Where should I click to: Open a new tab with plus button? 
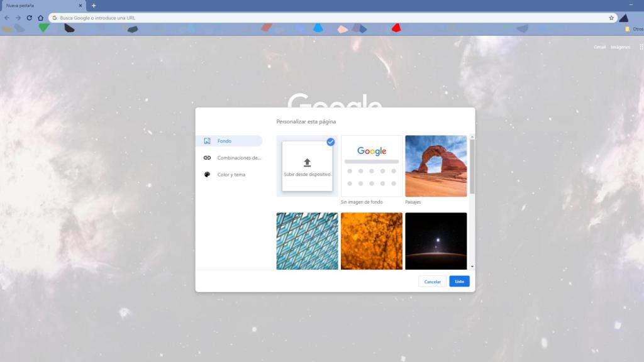(x=94, y=6)
